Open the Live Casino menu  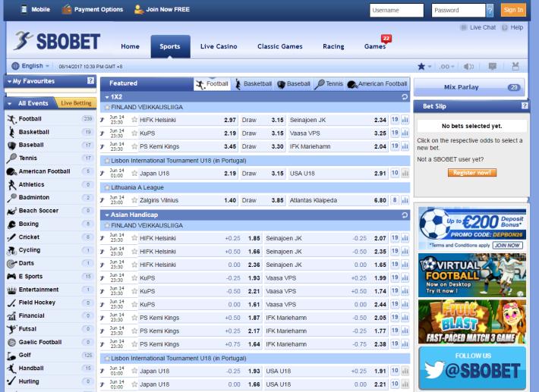click(x=219, y=46)
